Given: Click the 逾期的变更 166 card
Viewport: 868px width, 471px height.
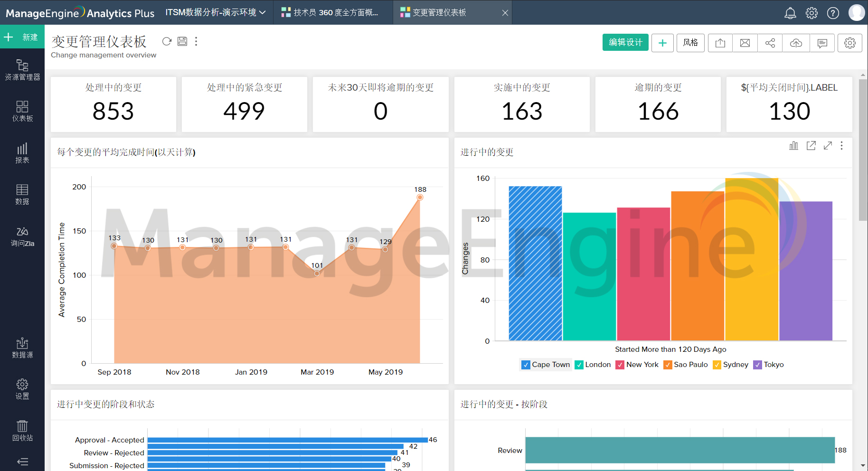Looking at the screenshot, I should (658, 104).
